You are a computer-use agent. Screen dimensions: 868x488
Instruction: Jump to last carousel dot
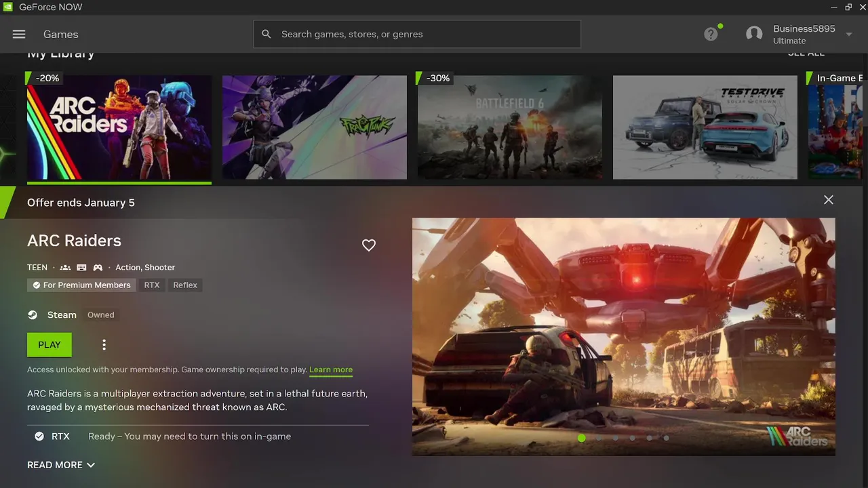pyautogui.click(x=666, y=438)
